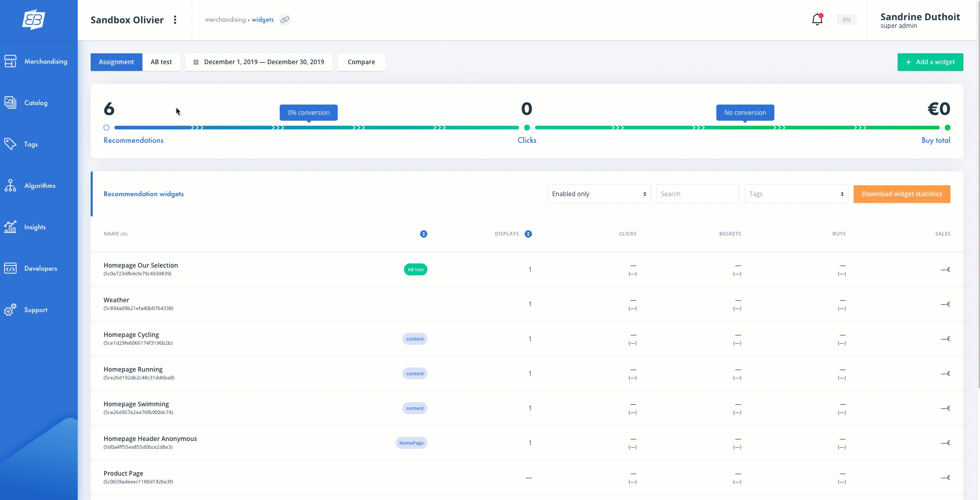
Task: Open the December 2019 date range picker
Action: pos(259,62)
